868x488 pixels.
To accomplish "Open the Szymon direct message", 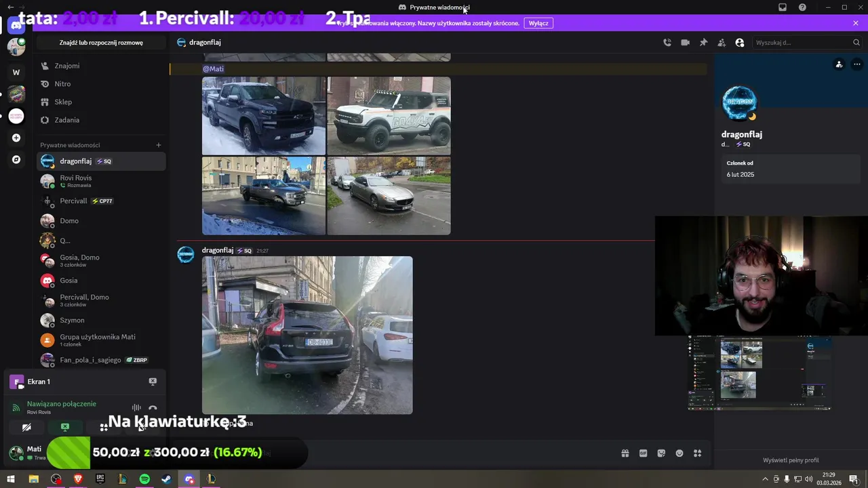I will pos(100,320).
